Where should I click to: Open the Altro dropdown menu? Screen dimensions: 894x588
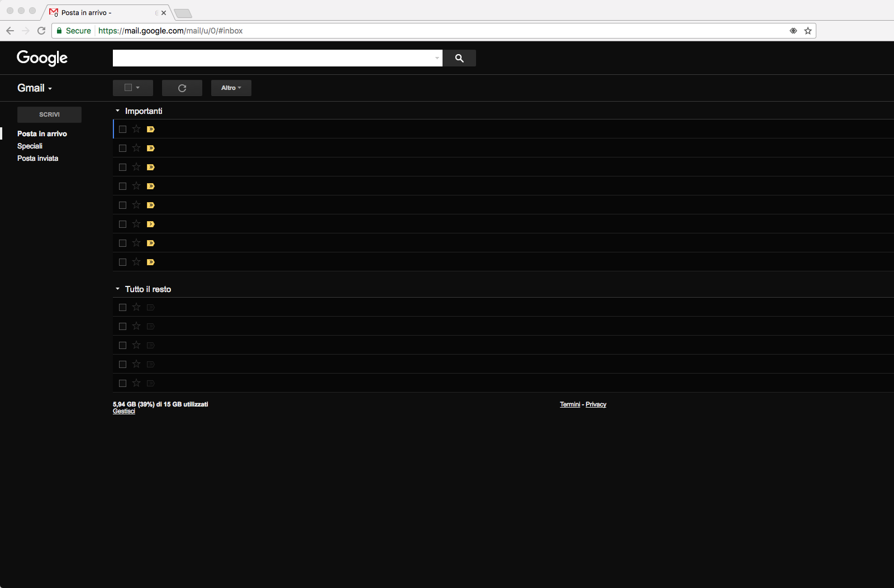click(231, 88)
